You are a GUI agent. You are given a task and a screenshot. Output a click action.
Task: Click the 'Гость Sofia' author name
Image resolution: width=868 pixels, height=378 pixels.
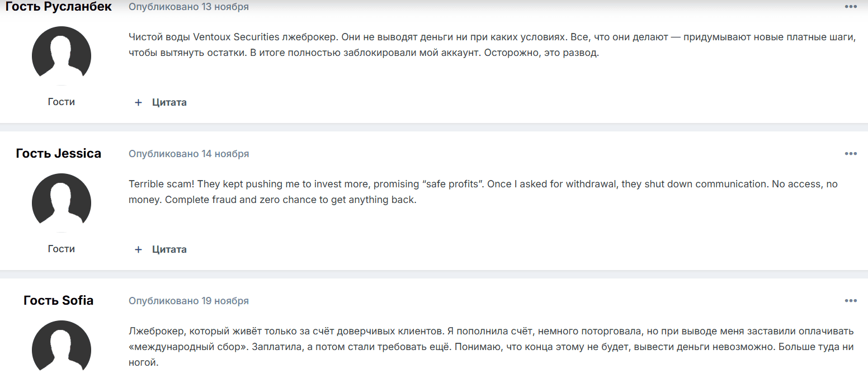[59, 301]
